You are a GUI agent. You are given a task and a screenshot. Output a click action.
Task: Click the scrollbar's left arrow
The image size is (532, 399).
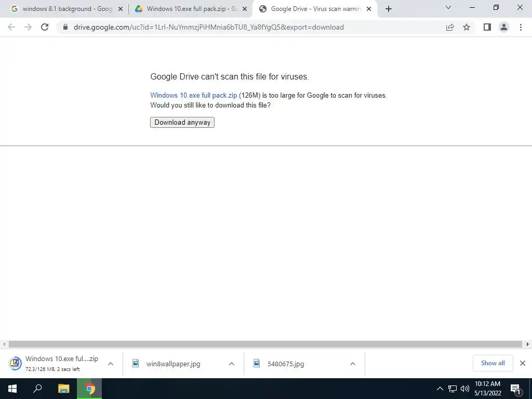point(4,344)
